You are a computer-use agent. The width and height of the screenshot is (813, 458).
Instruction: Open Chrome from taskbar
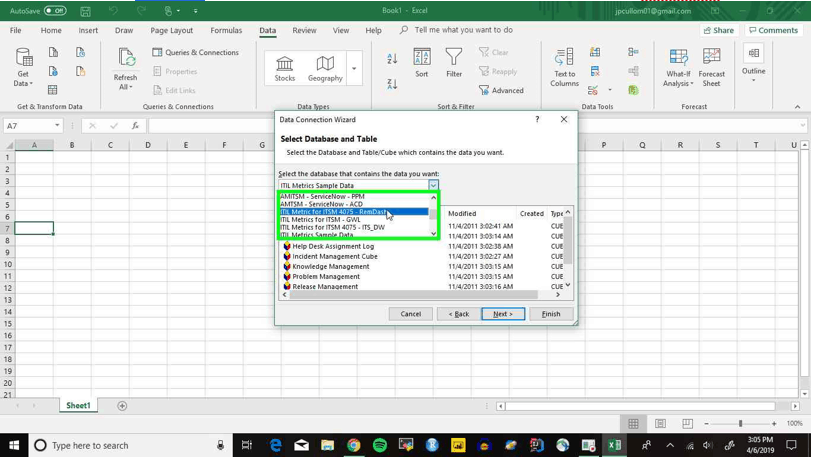[354, 445]
